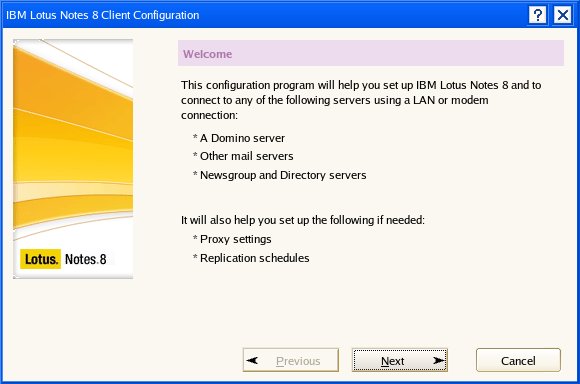The image size is (580, 384).
Task: Open the help question mark button
Action: (537, 15)
